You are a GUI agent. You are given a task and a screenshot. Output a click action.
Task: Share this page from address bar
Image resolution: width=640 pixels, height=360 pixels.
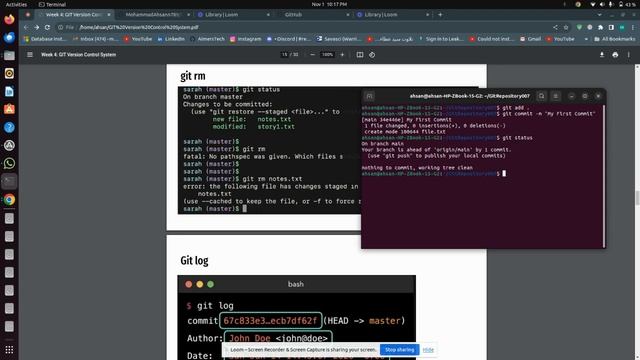(x=555, y=27)
